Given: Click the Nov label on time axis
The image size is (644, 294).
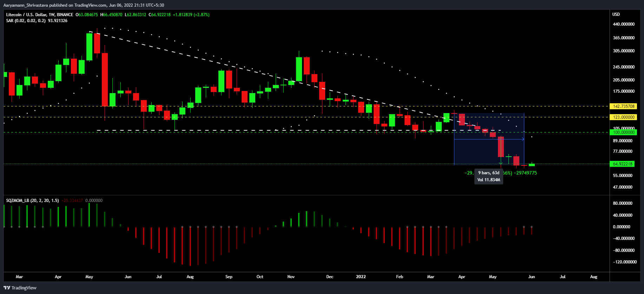Looking at the screenshot, I should (291, 277).
